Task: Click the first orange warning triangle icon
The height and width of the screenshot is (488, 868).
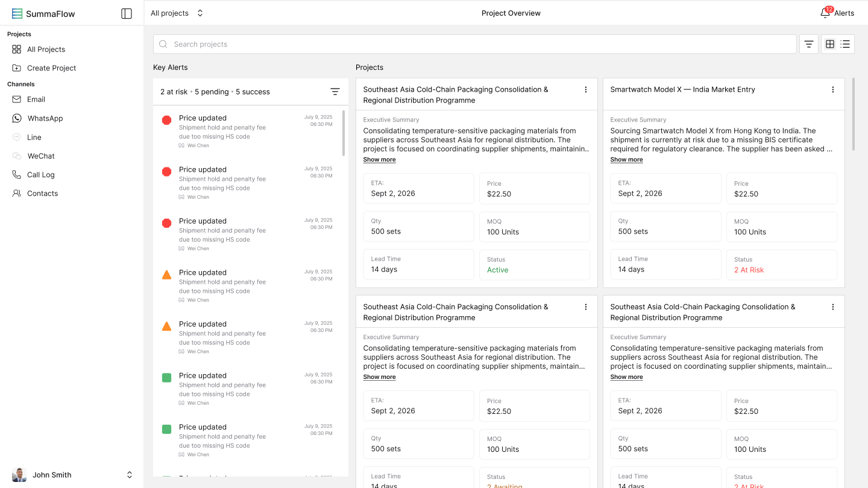Action: [x=167, y=275]
